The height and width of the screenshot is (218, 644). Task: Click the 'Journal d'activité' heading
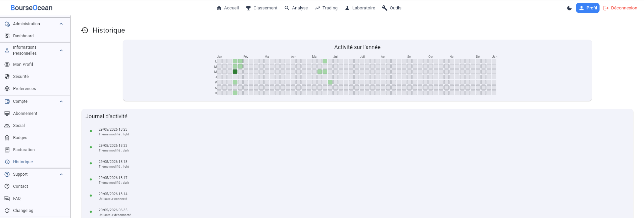click(106, 117)
